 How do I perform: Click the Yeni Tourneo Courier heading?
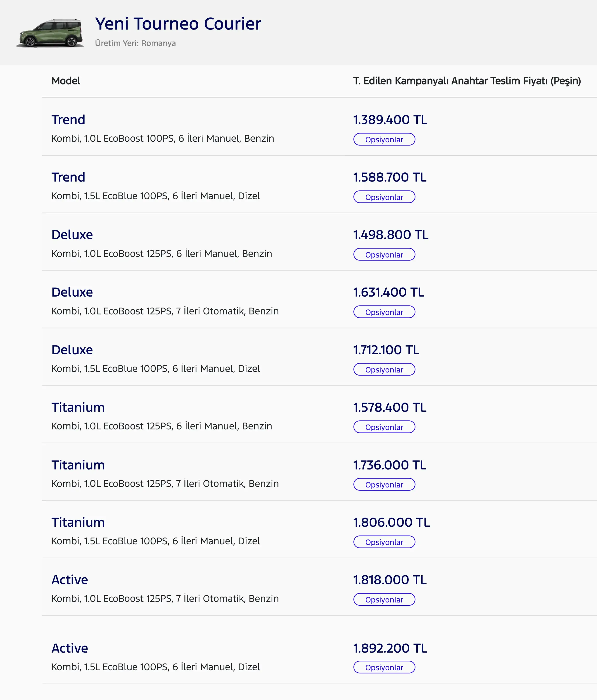click(x=178, y=24)
